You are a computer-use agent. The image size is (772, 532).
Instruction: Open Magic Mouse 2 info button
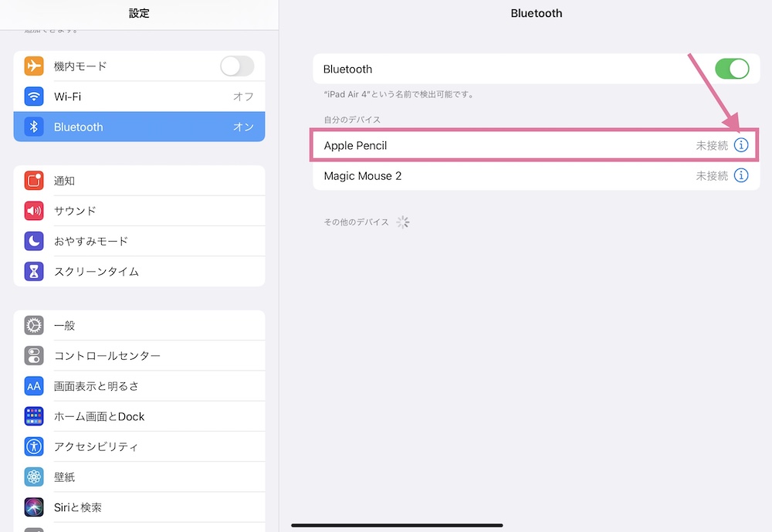(741, 175)
